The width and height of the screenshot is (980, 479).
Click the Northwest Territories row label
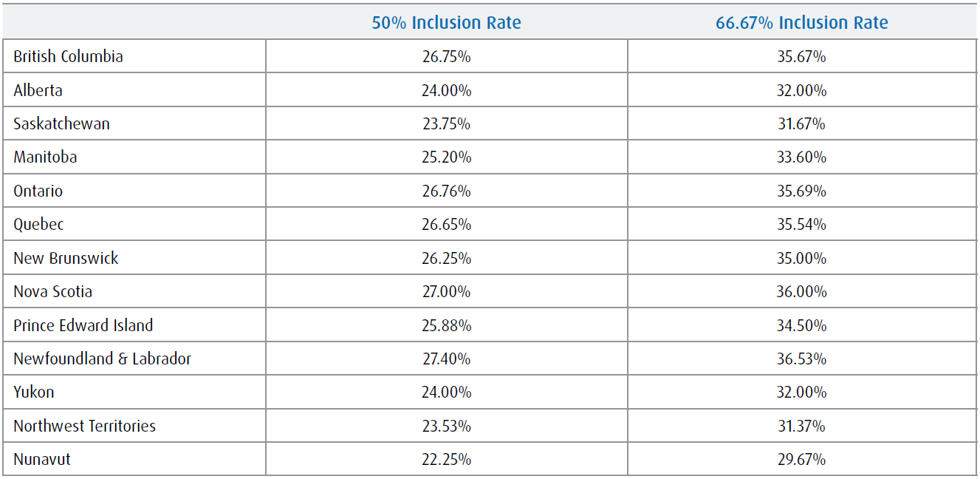84,427
